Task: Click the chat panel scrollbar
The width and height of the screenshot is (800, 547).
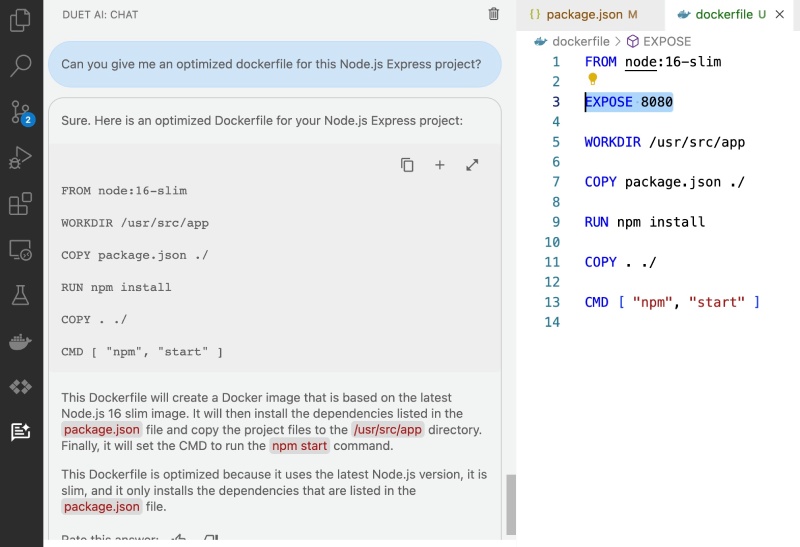Action: click(x=511, y=504)
